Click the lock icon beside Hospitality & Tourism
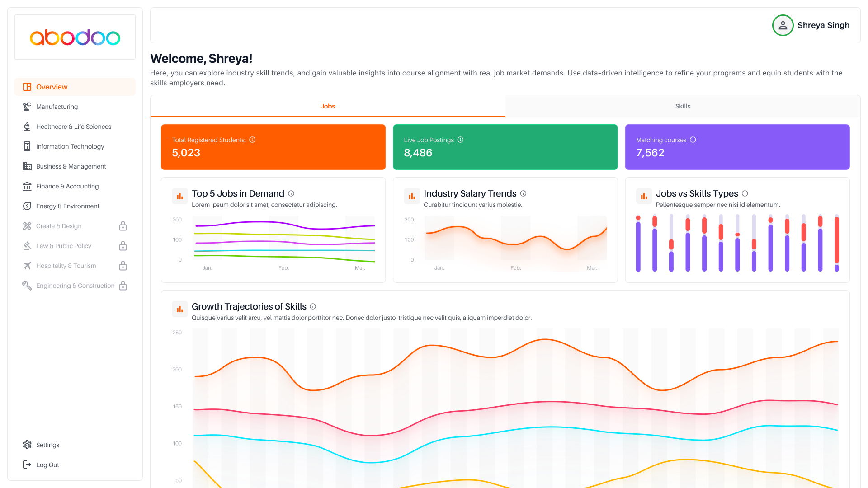This screenshot has height=488, width=868. (x=123, y=266)
